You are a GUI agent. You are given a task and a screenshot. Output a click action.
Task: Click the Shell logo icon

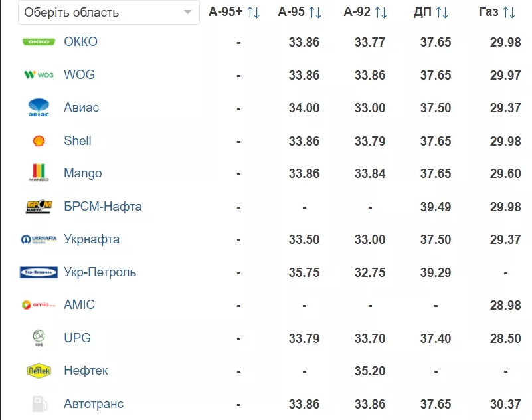coord(39,141)
